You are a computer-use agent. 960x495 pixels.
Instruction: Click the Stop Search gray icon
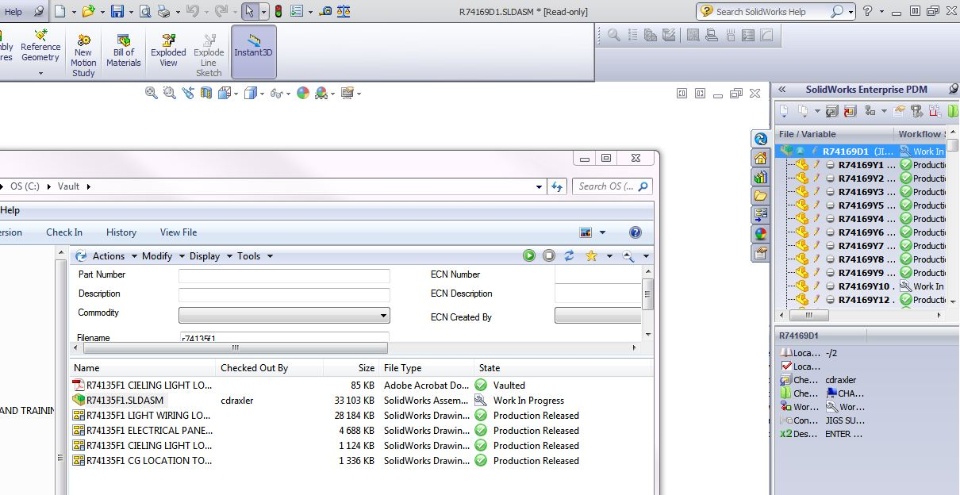pos(549,255)
